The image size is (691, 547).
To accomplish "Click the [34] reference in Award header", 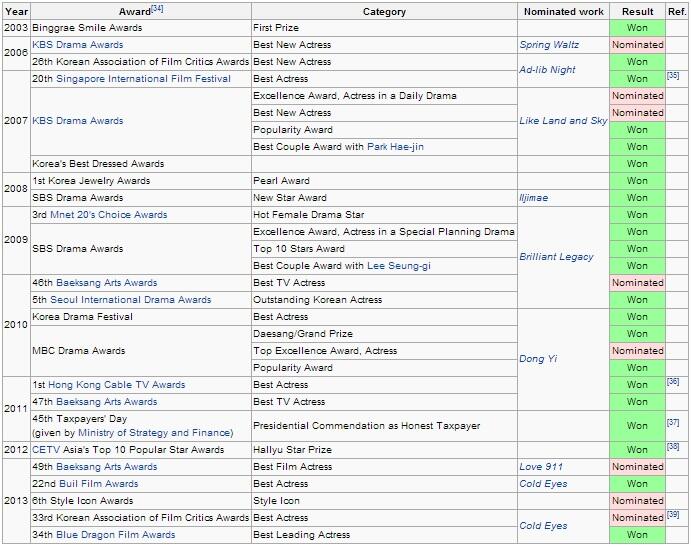I will [x=157, y=8].
